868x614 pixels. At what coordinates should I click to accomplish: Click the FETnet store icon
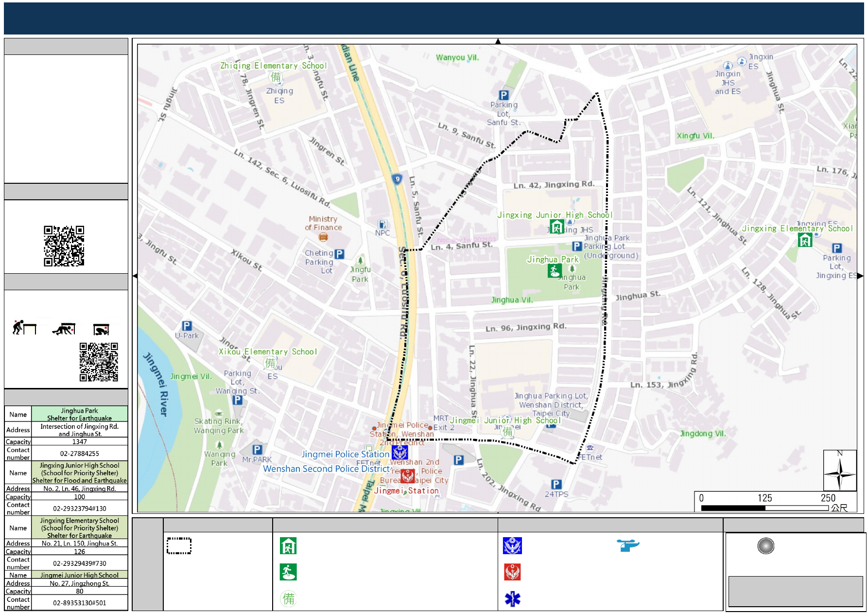pos(590,448)
